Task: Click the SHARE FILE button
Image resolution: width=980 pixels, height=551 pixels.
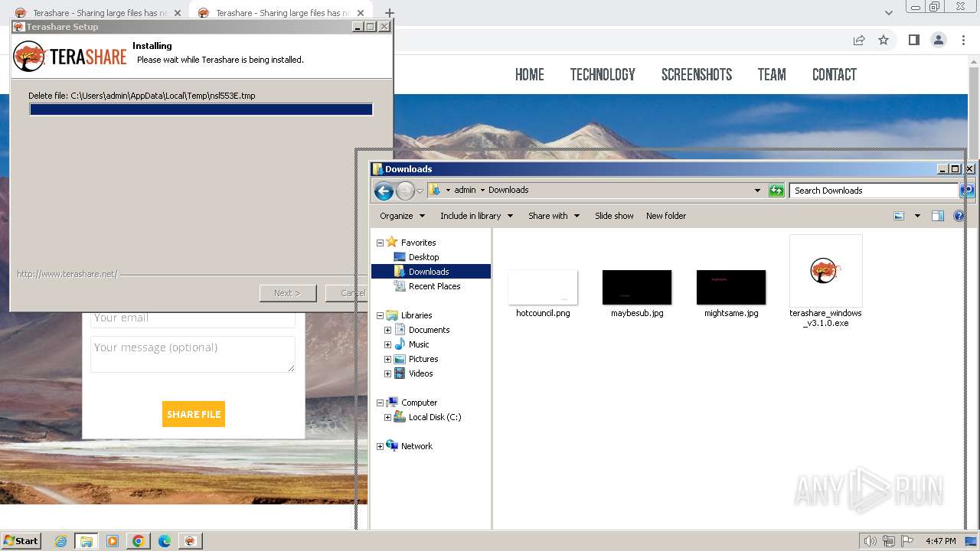Action: pos(194,414)
